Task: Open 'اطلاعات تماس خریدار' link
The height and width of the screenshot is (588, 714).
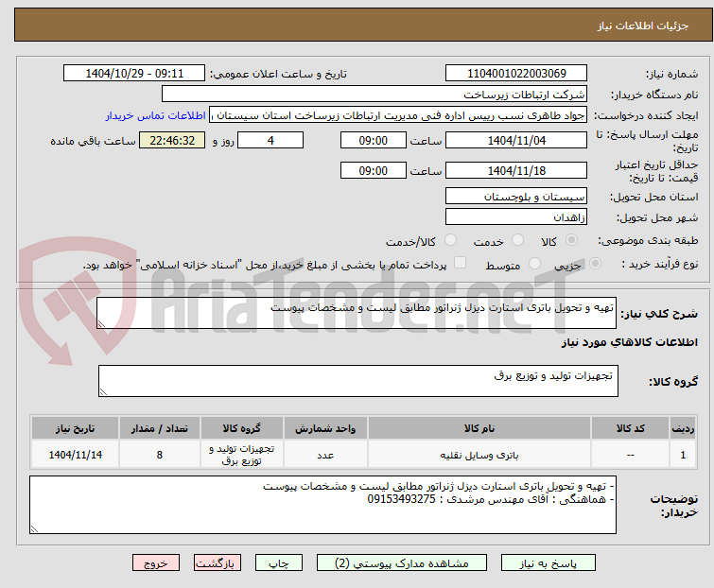Action: [156, 115]
